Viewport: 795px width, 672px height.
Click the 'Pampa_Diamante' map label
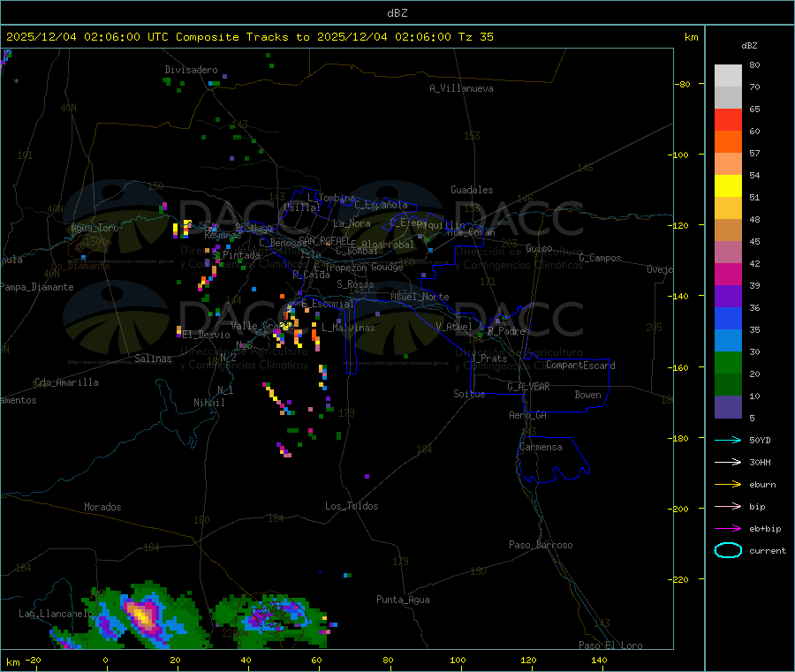point(36,287)
